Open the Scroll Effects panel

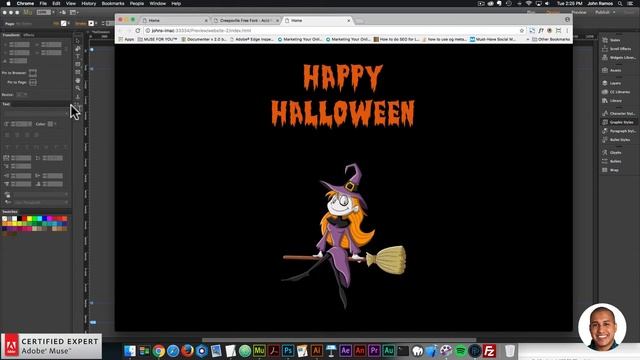click(616, 49)
